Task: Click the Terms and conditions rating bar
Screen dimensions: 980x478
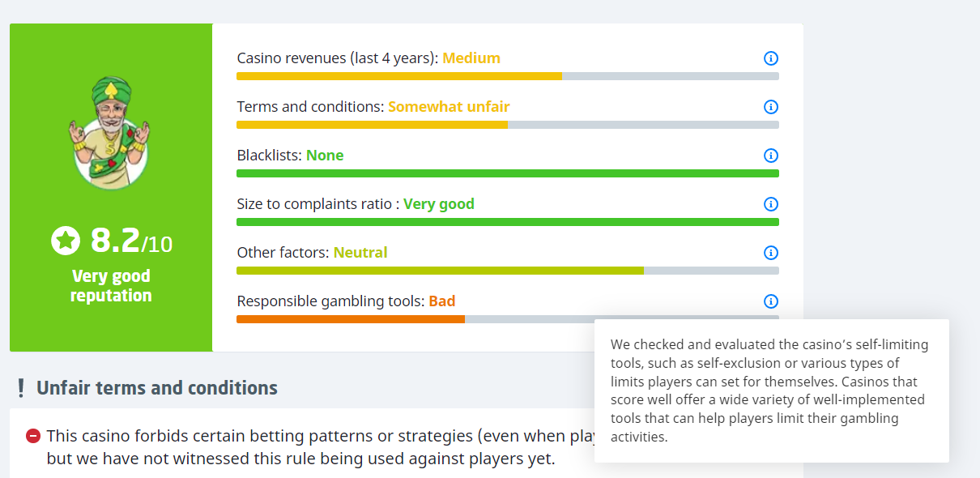Action: pos(507,125)
